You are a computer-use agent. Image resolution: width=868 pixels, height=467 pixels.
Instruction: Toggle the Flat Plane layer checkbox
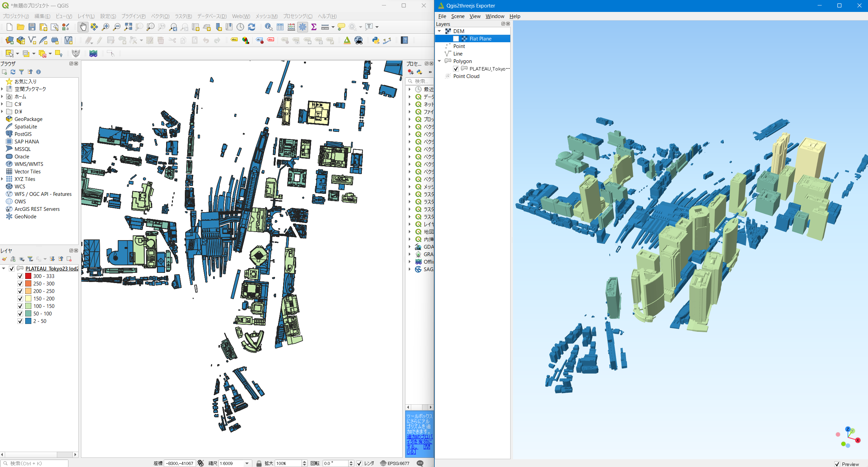pos(456,39)
